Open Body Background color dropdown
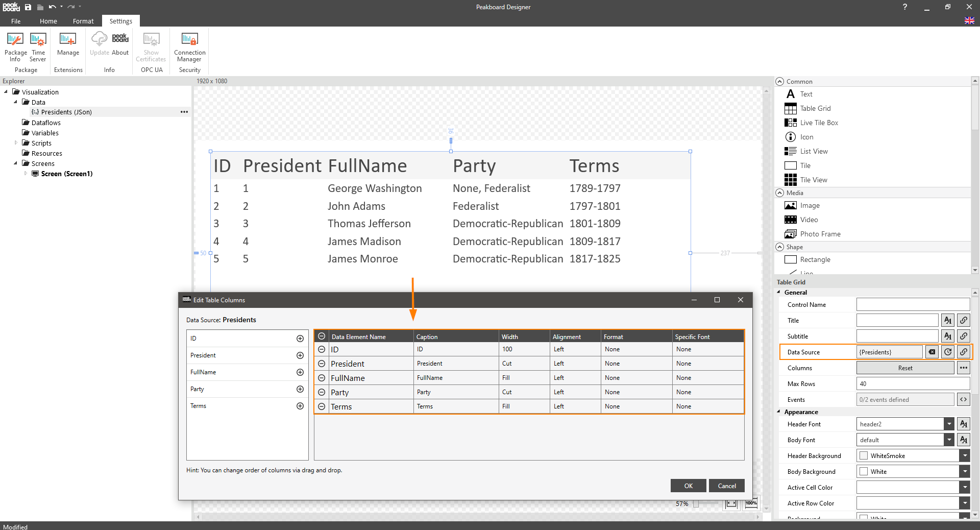 [x=965, y=471]
